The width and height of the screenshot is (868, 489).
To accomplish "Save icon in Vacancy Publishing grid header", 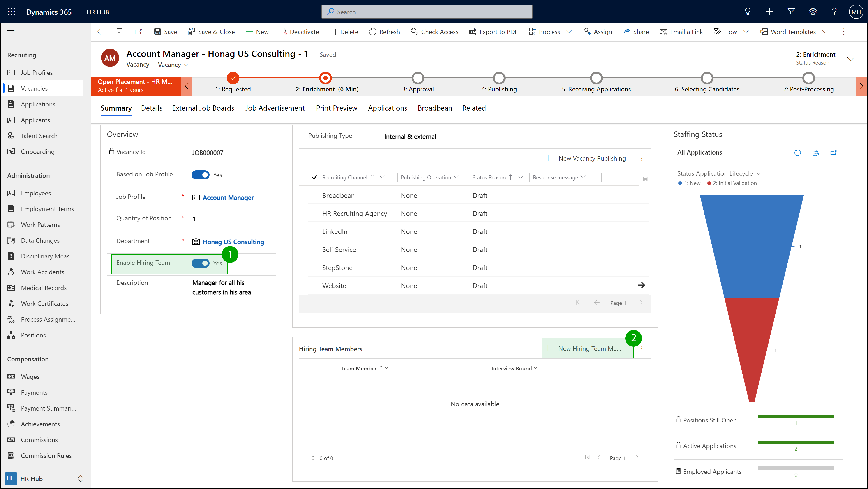I will pyautogui.click(x=645, y=179).
